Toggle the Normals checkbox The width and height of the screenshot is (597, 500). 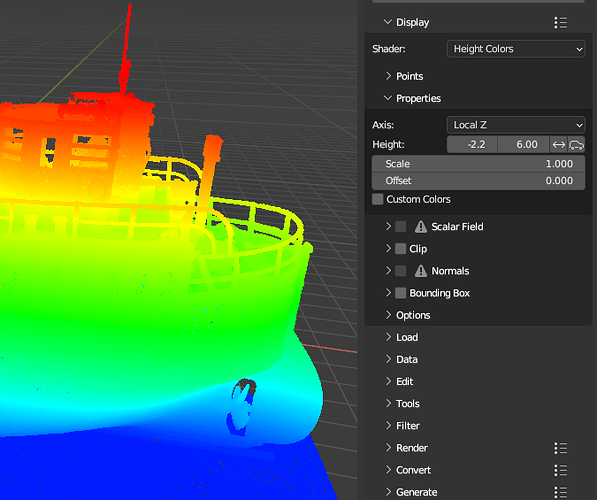[x=401, y=271]
